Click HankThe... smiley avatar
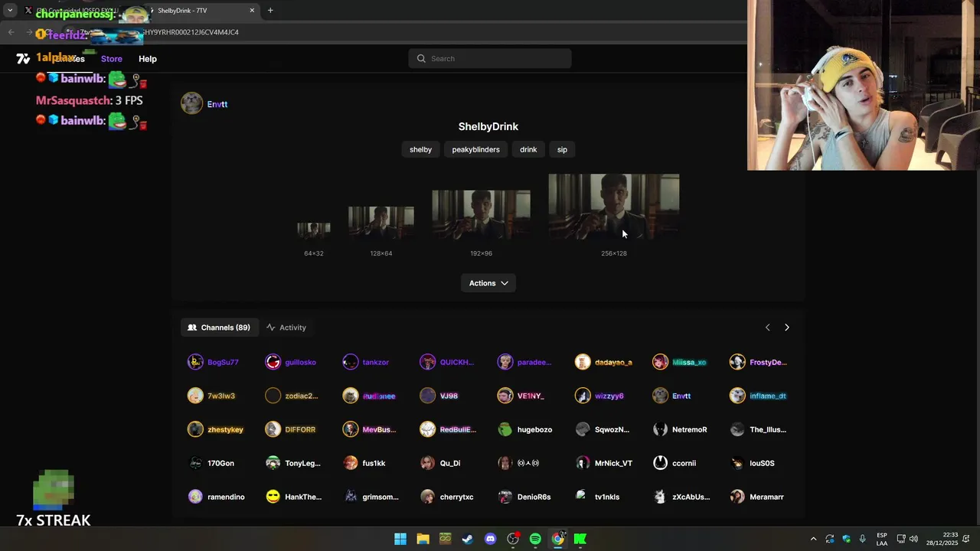This screenshot has width=980, height=551. pyautogui.click(x=273, y=497)
